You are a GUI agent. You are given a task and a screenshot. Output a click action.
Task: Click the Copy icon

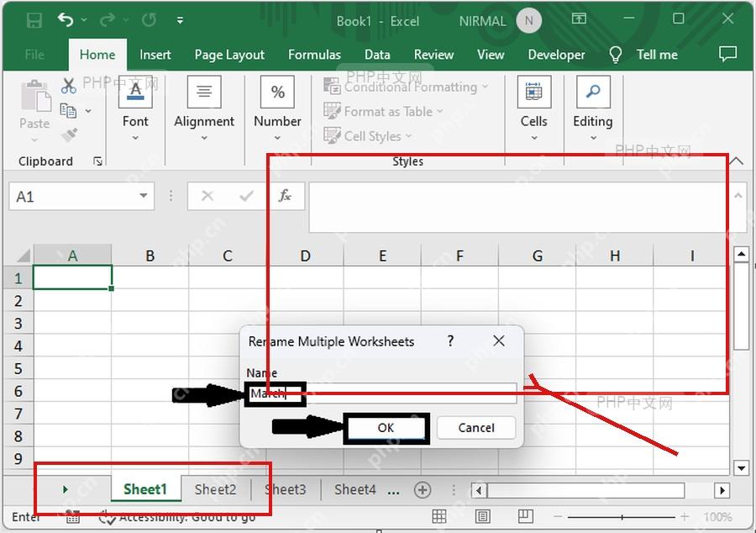point(68,111)
